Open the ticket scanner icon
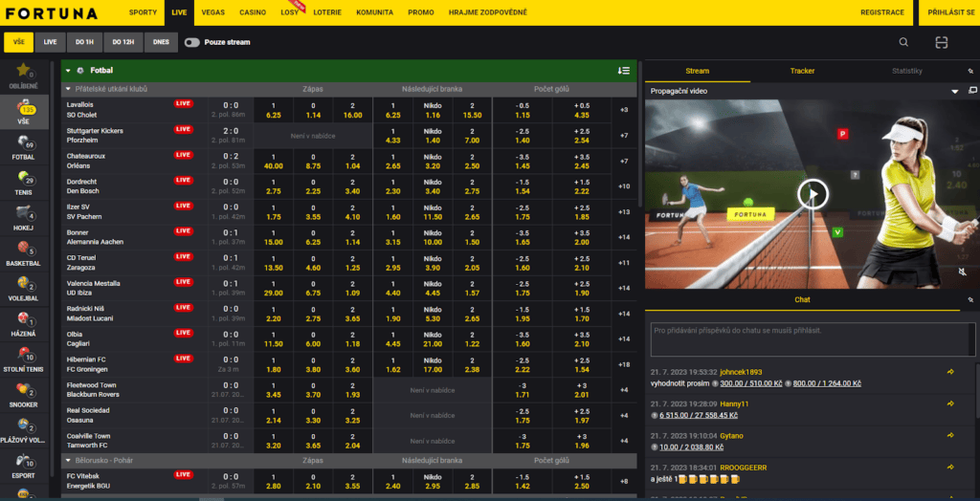 [x=942, y=42]
